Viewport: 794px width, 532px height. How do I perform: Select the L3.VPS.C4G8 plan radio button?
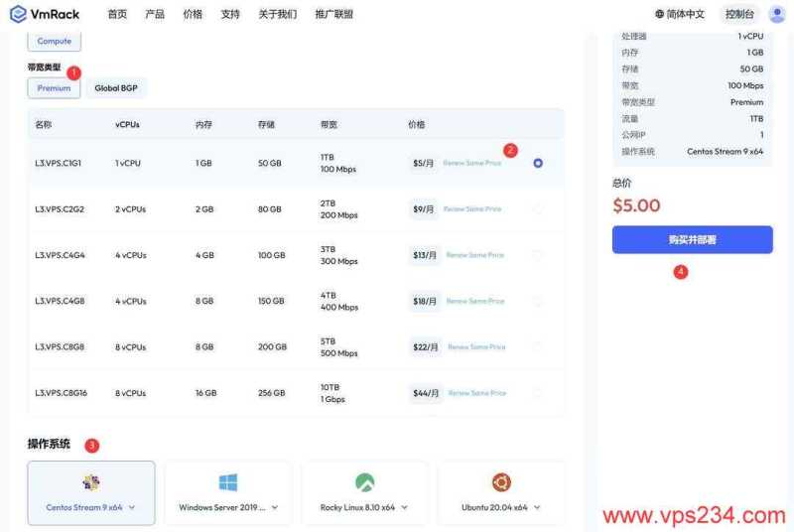coord(538,301)
